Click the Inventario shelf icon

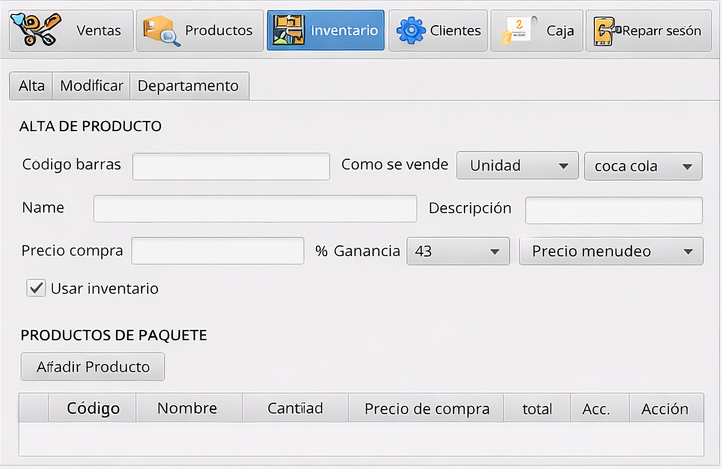point(289,30)
